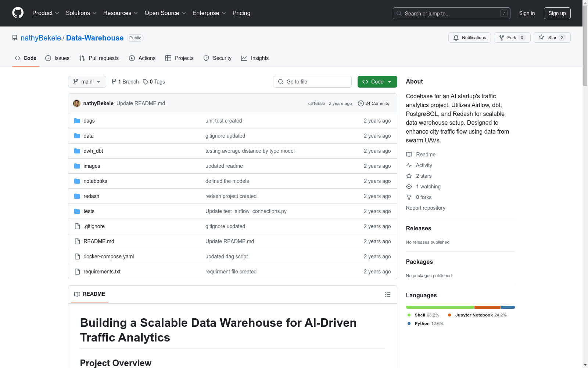Click the requirements.txt file icon
588x368 pixels.
pyautogui.click(x=77, y=272)
